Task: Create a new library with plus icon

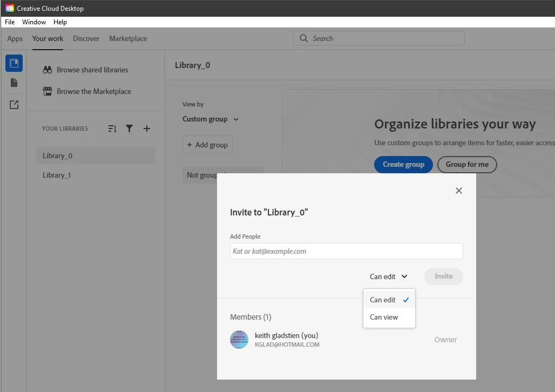Action: point(146,129)
